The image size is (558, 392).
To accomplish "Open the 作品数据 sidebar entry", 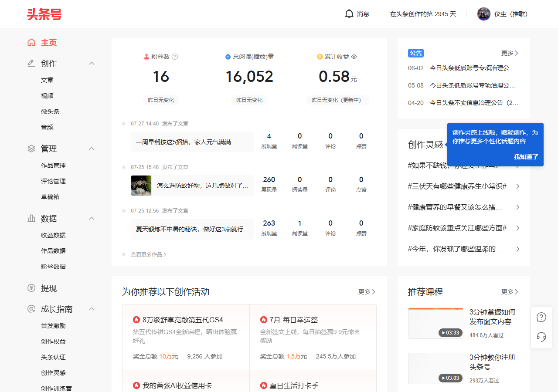I will pos(53,251).
